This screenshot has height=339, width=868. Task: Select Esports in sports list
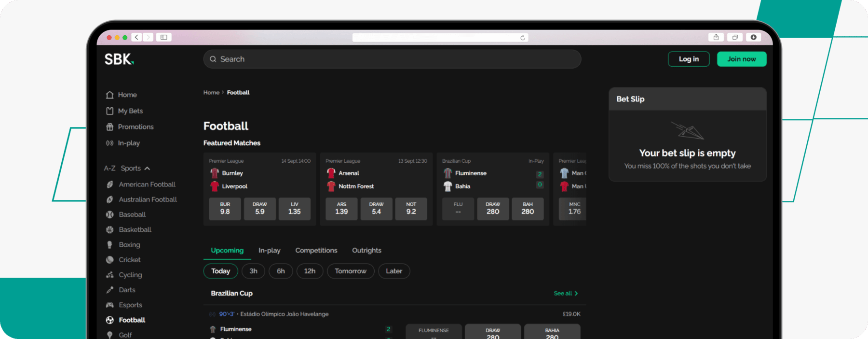click(x=124, y=305)
